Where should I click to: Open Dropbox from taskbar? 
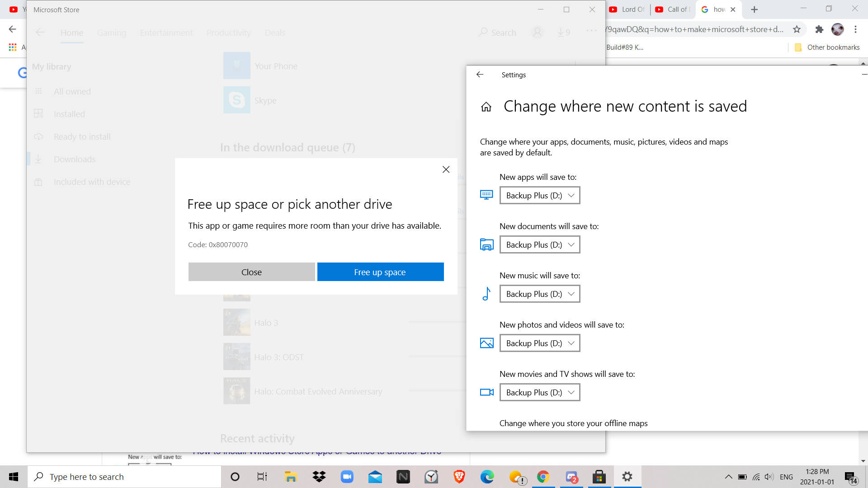click(x=319, y=477)
